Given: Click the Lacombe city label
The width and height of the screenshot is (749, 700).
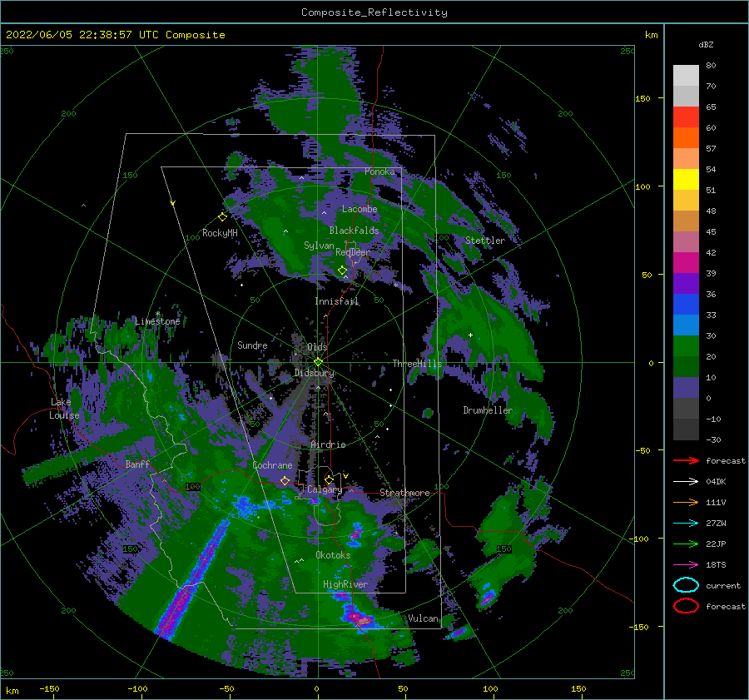Looking at the screenshot, I should coord(360,209).
